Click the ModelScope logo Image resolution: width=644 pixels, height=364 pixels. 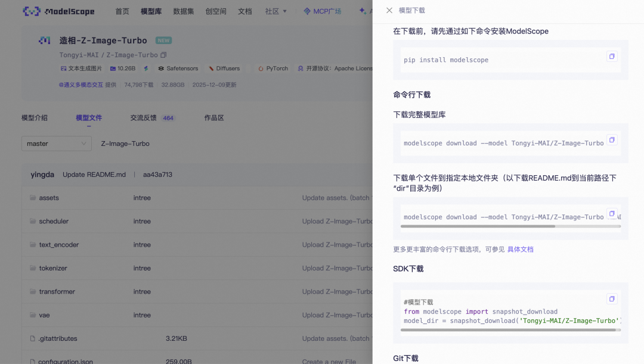coord(58,11)
